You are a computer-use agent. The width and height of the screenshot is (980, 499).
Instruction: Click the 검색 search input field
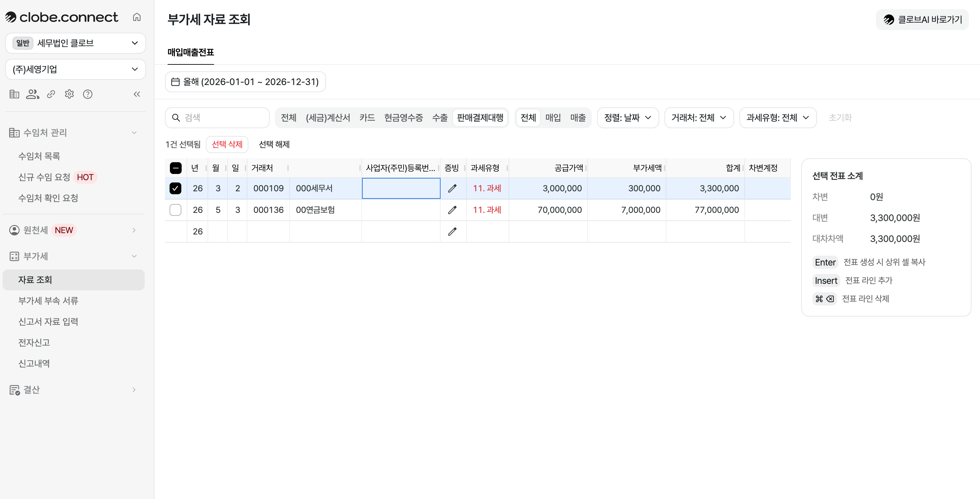point(217,118)
